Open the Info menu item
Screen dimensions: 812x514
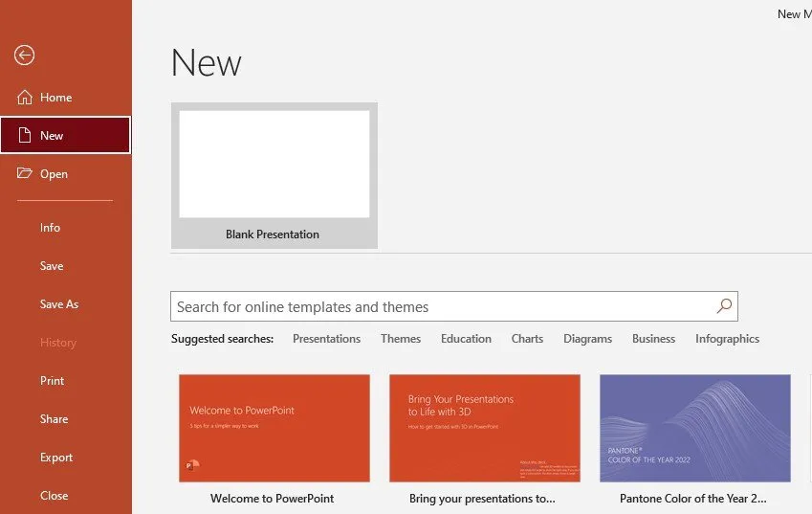(x=50, y=228)
